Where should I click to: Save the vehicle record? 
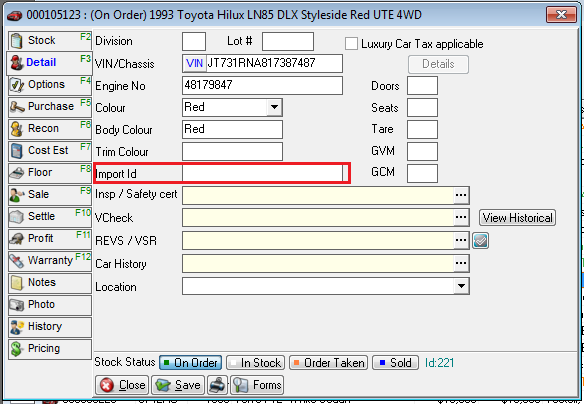pyautogui.click(x=178, y=385)
